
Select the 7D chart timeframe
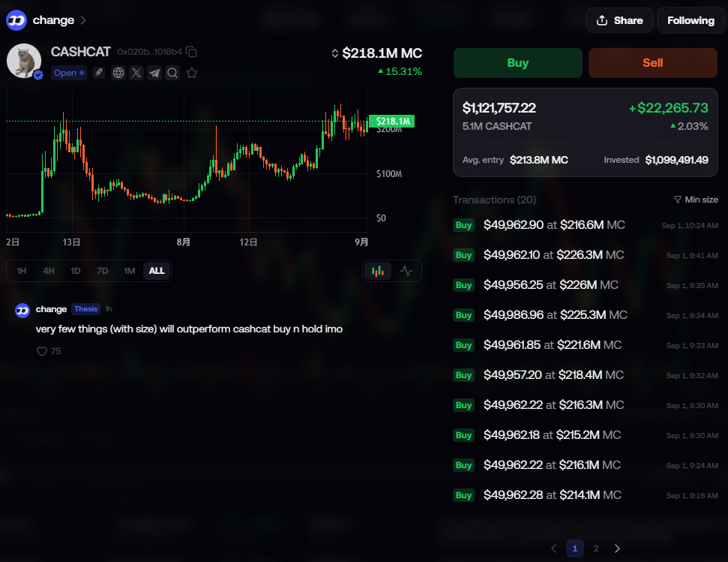[103, 271]
